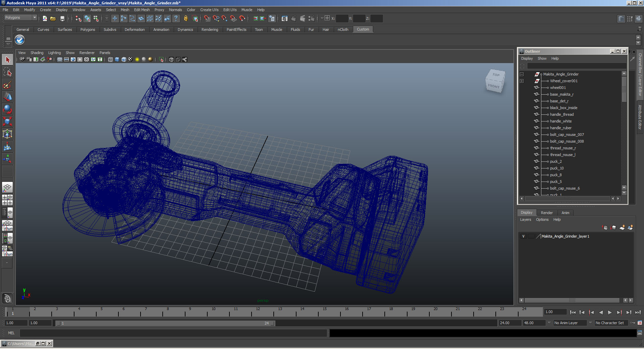Click the Attribute Editor side tab
The image size is (644, 349).
(x=640, y=117)
